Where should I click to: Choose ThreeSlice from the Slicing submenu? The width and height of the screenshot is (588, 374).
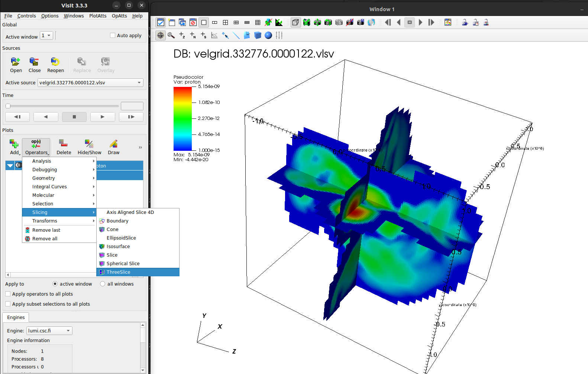click(x=118, y=272)
